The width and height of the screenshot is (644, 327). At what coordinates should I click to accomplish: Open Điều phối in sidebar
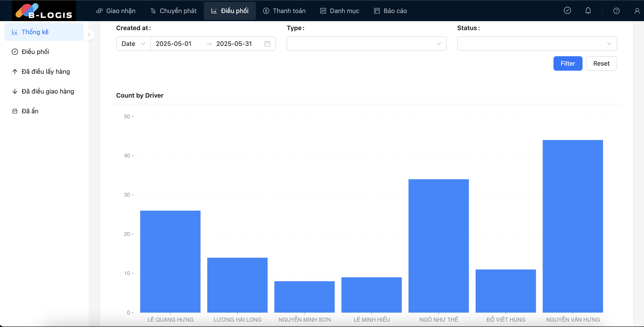44,52
